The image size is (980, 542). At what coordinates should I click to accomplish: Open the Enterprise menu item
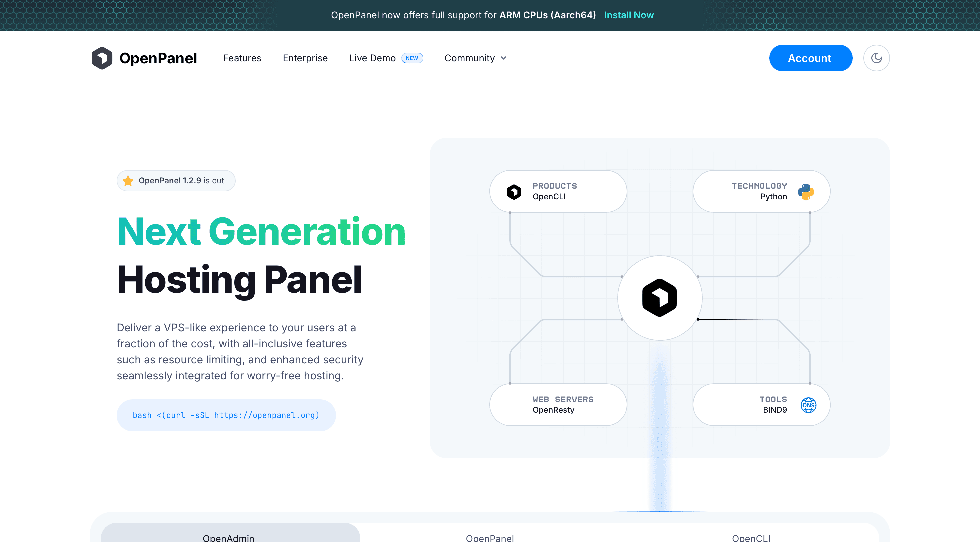305,58
